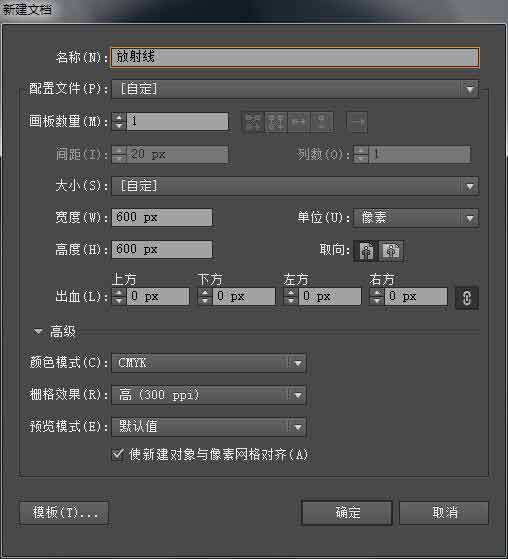This screenshot has height=559, width=508.
Task: Click the 右方 right bleed field
Action: [x=416, y=296]
